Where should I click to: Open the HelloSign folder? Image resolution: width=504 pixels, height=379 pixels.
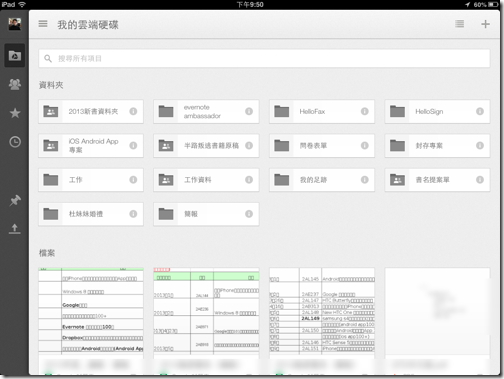click(437, 111)
